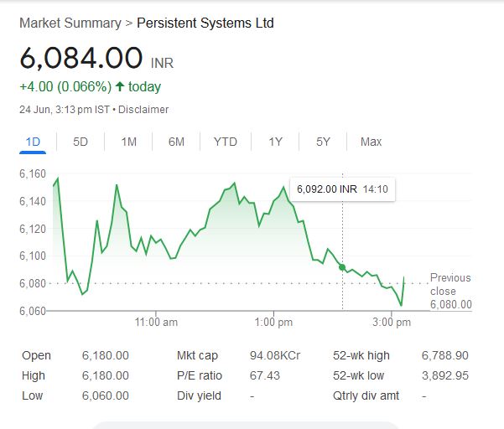504x429 pixels.
Task: Click the green up arrow beside today
Action: 120,87
